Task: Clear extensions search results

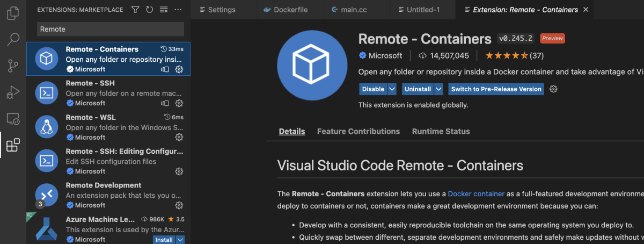Action: (x=164, y=10)
